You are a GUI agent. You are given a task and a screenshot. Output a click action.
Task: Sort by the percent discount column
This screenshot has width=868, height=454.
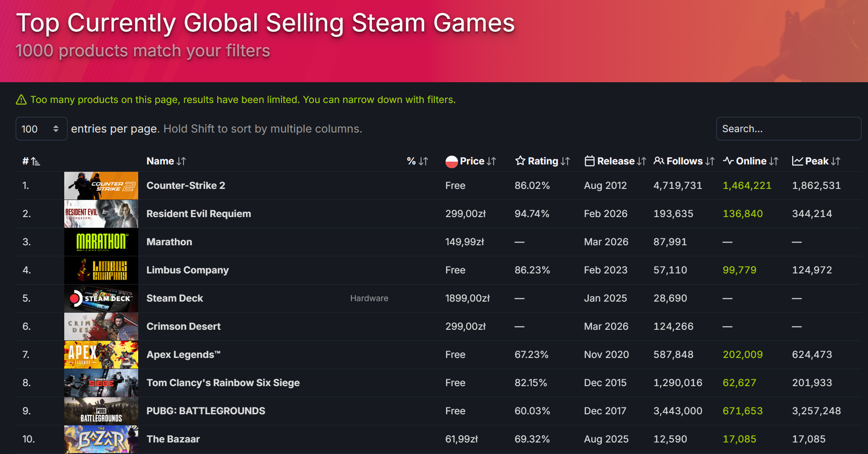(417, 161)
